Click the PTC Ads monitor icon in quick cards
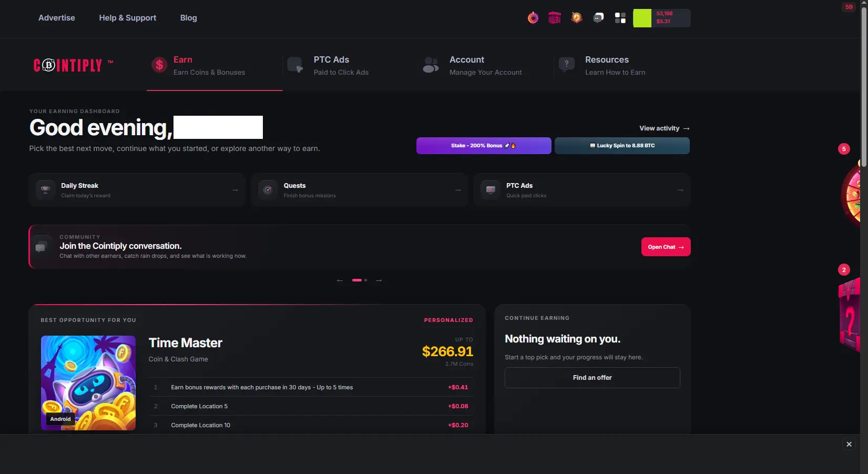868x474 pixels. (x=491, y=190)
